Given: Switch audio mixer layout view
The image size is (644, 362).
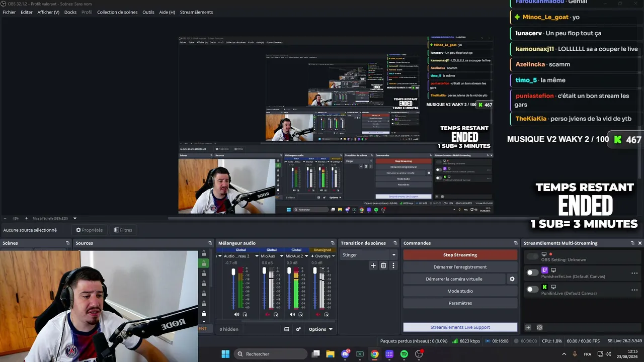Looking at the screenshot, I should point(287,329).
